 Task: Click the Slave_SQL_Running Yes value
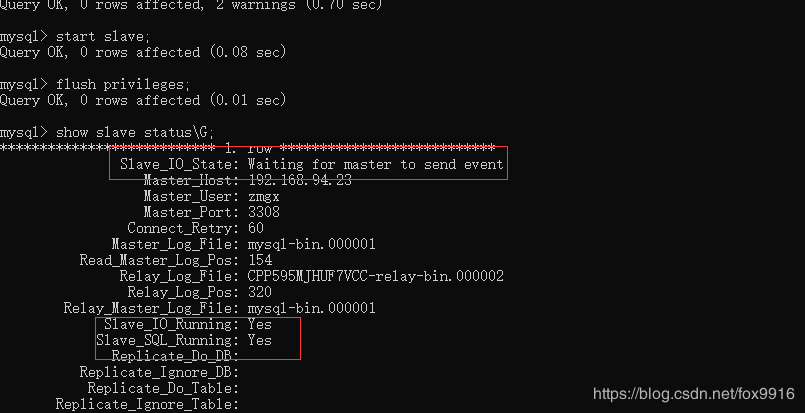pyautogui.click(x=260, y=340)
